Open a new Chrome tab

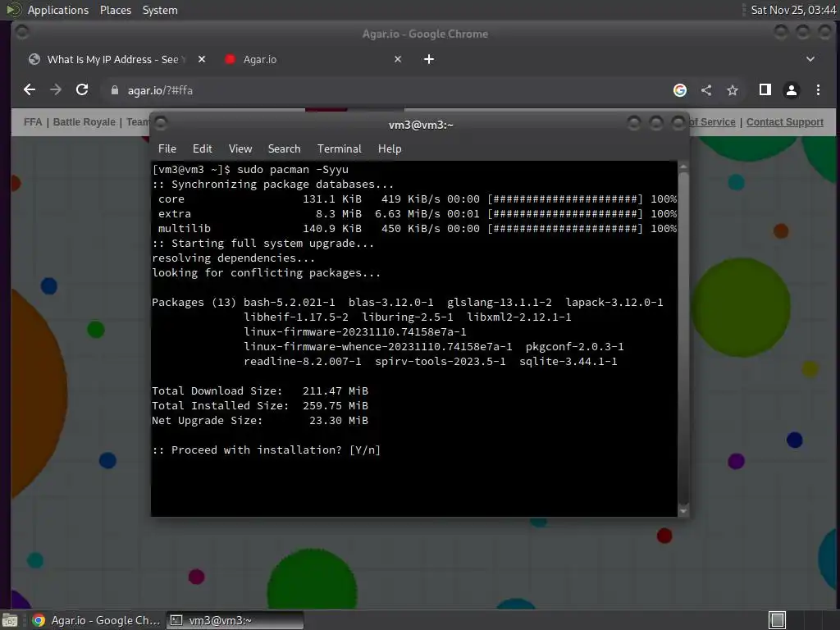coord(428,59)
